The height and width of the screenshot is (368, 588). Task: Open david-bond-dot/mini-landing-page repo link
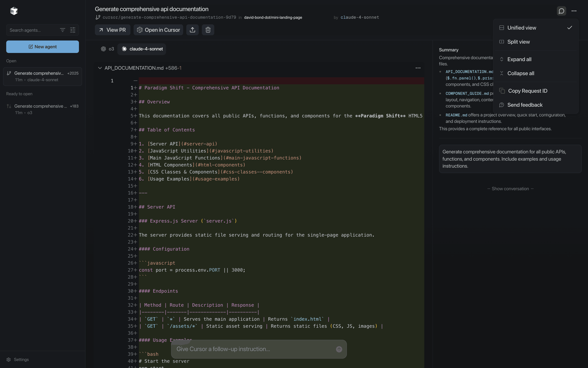(x=273, y=17)
